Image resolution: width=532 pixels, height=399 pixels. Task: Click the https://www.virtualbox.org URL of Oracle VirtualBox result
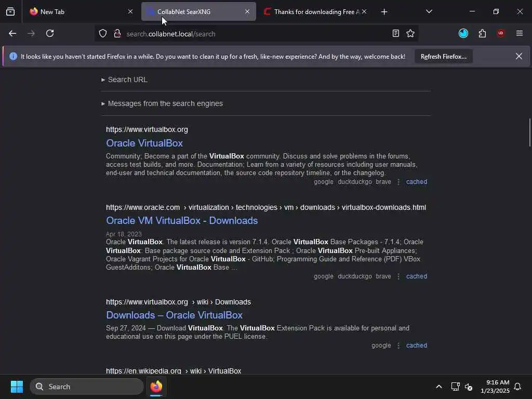pyautogui.click(x=147, y=129)
